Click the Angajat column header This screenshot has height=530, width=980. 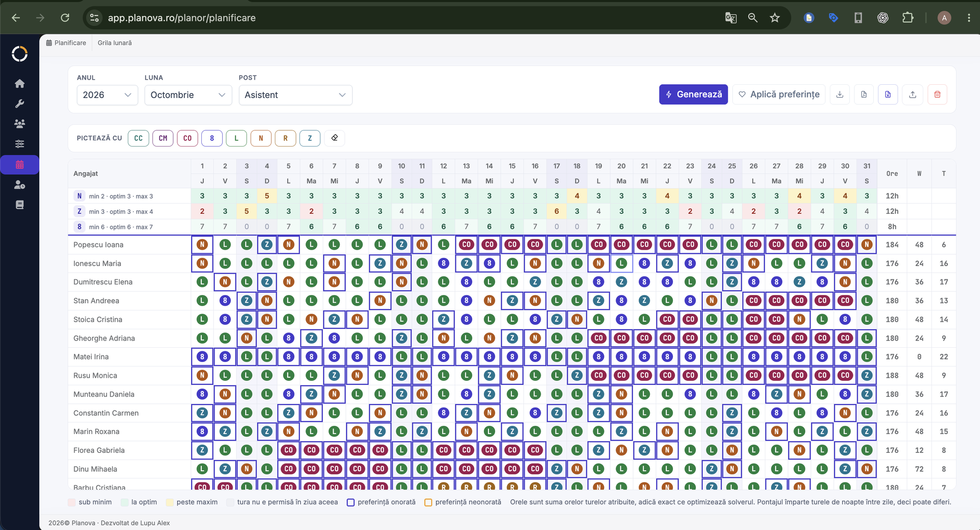point(85,174)
